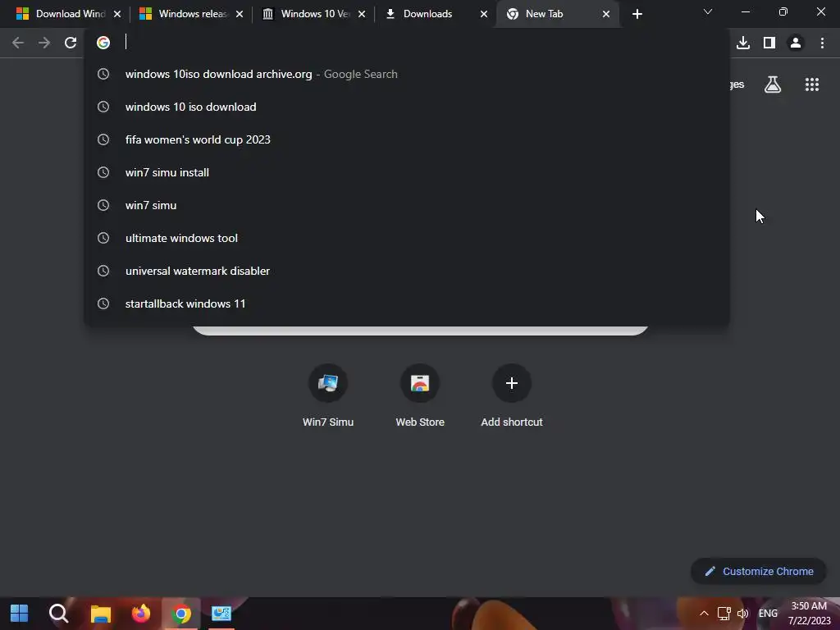Open the volume tray icon
Screen dimensions: 840x630
tap(742, 614)
